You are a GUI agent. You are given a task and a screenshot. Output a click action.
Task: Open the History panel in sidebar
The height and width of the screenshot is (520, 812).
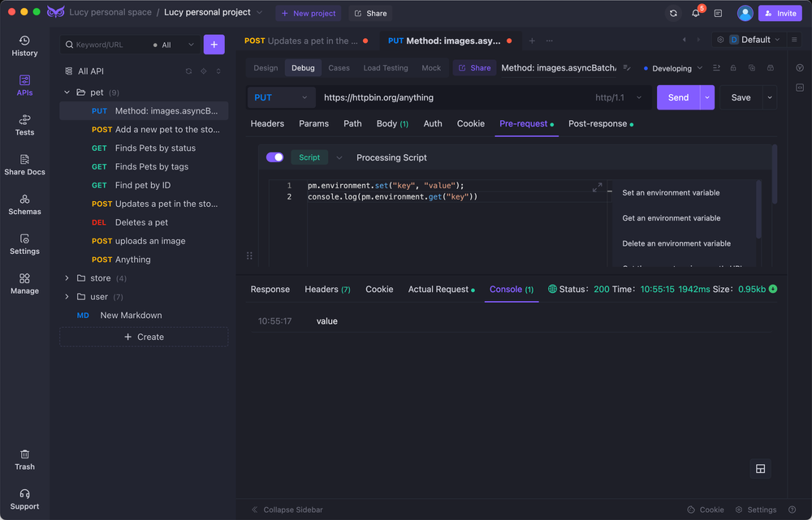tap(24, 45)
